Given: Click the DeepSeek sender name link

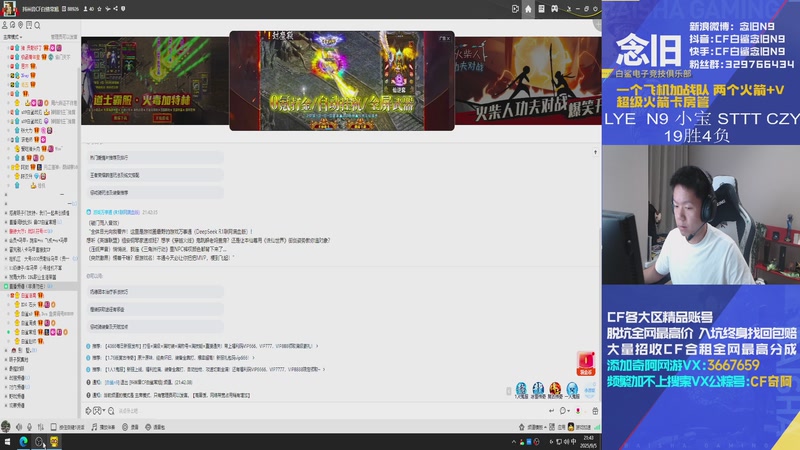Looking at the screenshot, I should coord(115,212).
